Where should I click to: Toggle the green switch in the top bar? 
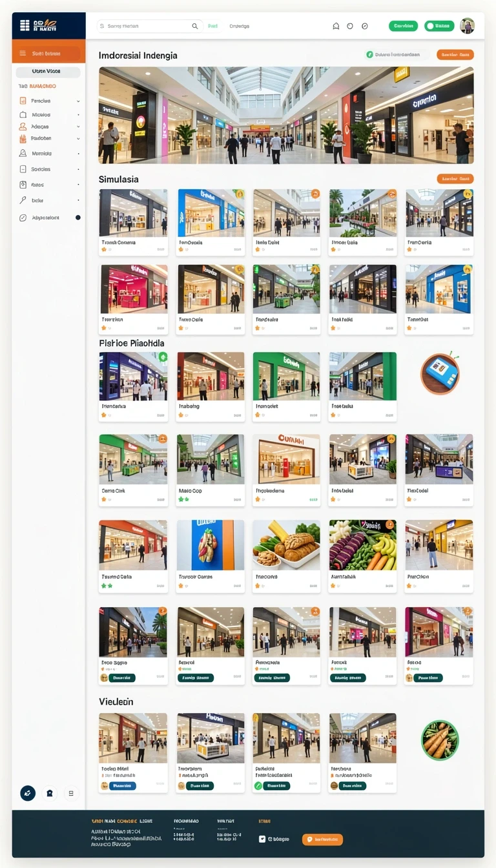pyautogui.click(x=439, y=26)
